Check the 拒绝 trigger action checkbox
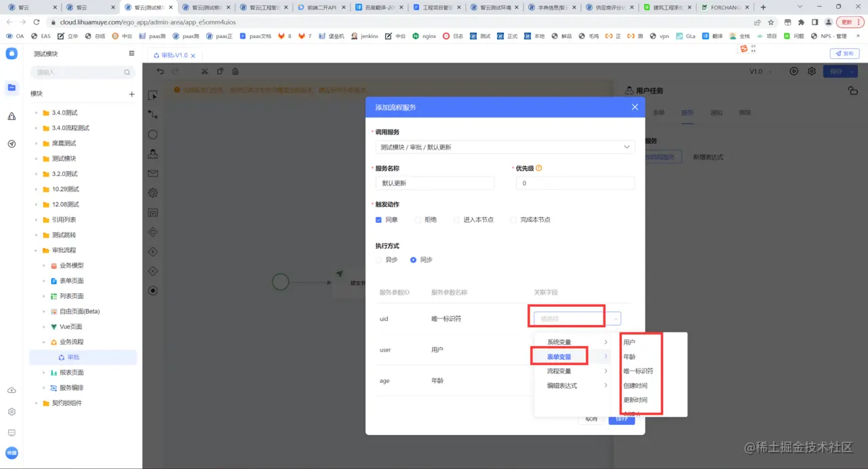868x469 pixels. [418, 220]
